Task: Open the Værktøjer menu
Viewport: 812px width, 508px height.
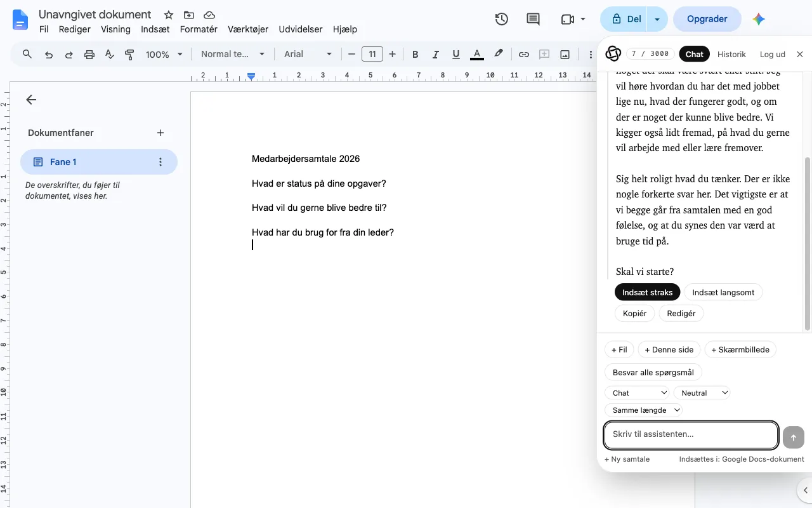Action: click(x=248, y=29)
